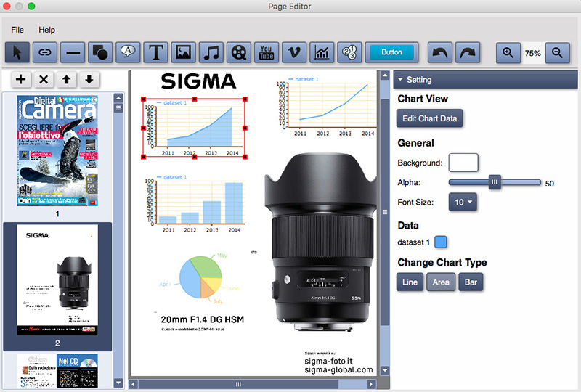The image size is (581, 392).
Task: Select the lens product image
Action: [x=320, y=242]
